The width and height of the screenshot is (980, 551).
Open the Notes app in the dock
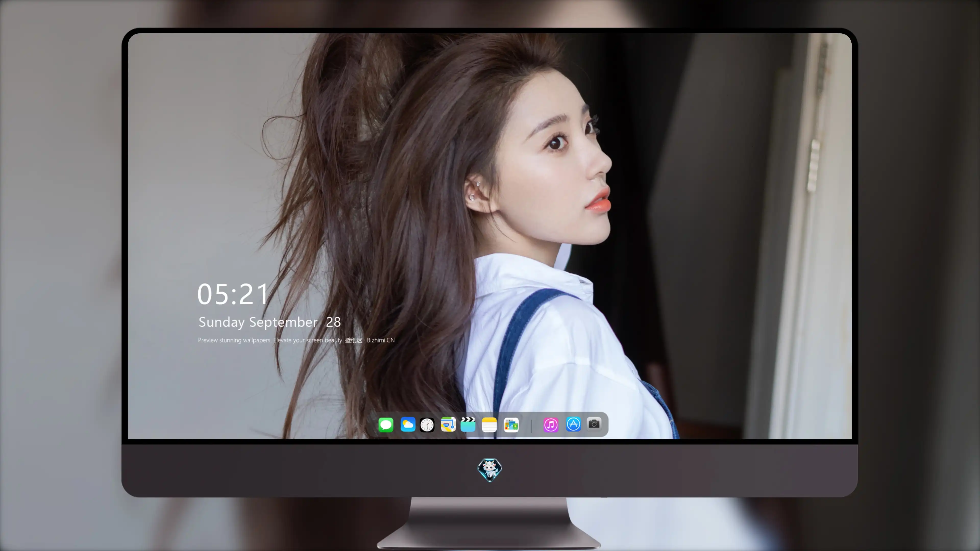coord(489,424)
